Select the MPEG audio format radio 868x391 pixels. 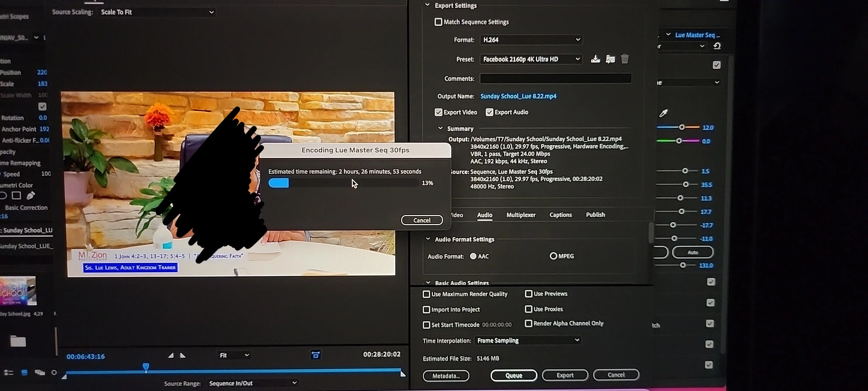point(553,256)
